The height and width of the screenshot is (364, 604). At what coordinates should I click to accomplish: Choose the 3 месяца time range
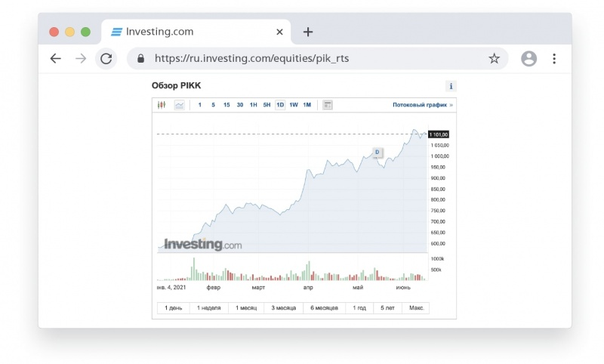[x=284, y=308]
